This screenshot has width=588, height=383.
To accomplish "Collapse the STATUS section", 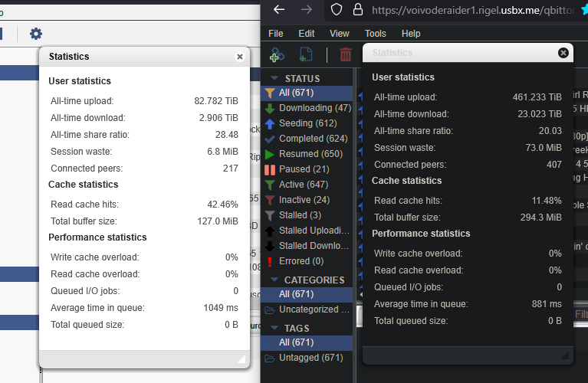I will click(274, 78).
